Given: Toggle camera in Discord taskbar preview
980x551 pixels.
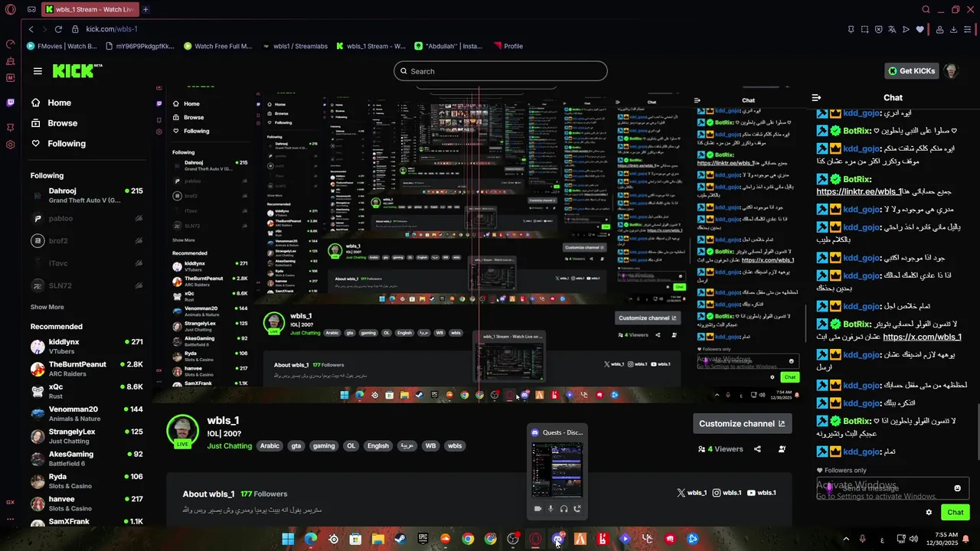Looking at the screenshot, I should pyautogui.click(x=537, y=508).
